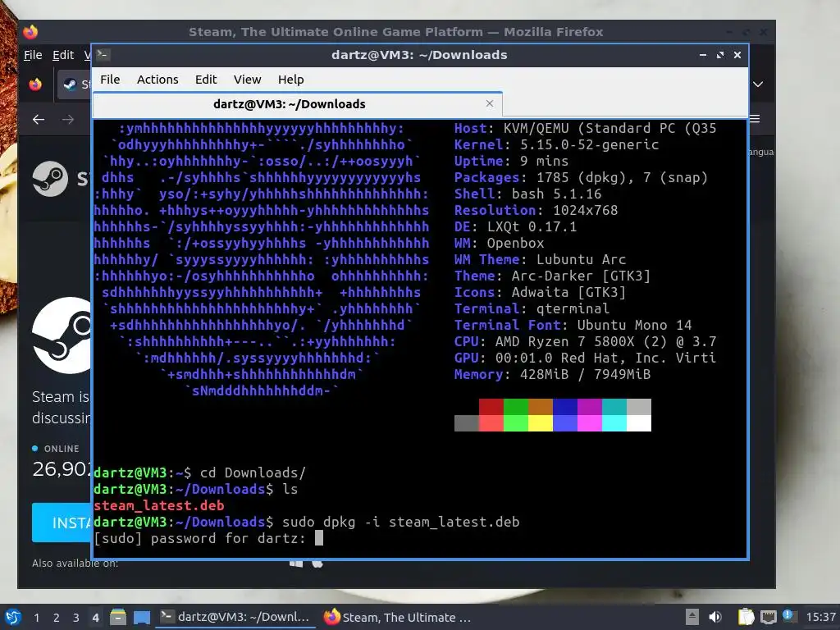The width and height of the screenshot is (840, 630).
Task: Open the clipboard tray icon
Action: 746,617
